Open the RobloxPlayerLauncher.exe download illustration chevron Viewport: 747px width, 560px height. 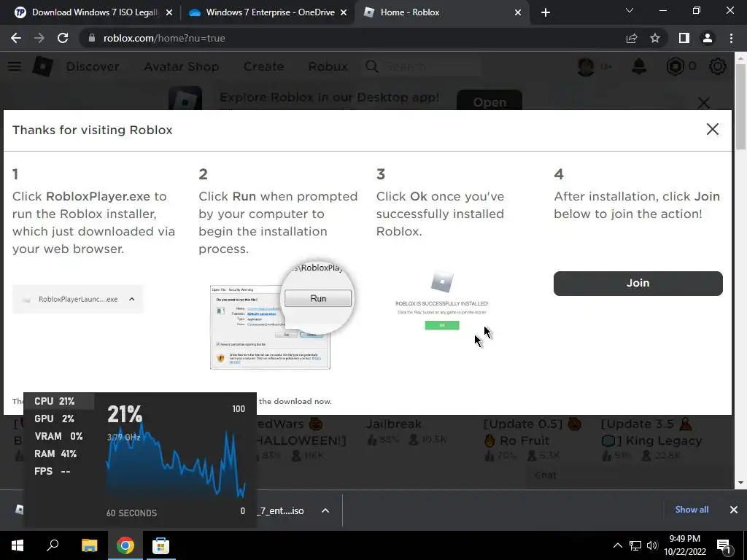[x=132, y=299]
